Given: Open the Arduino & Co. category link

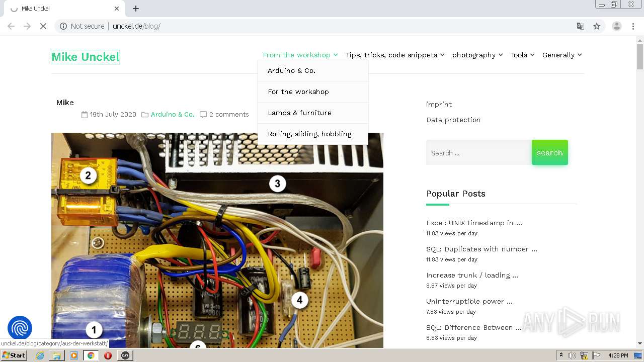Looking at the screenshot, I should click(x=173, y=115).
